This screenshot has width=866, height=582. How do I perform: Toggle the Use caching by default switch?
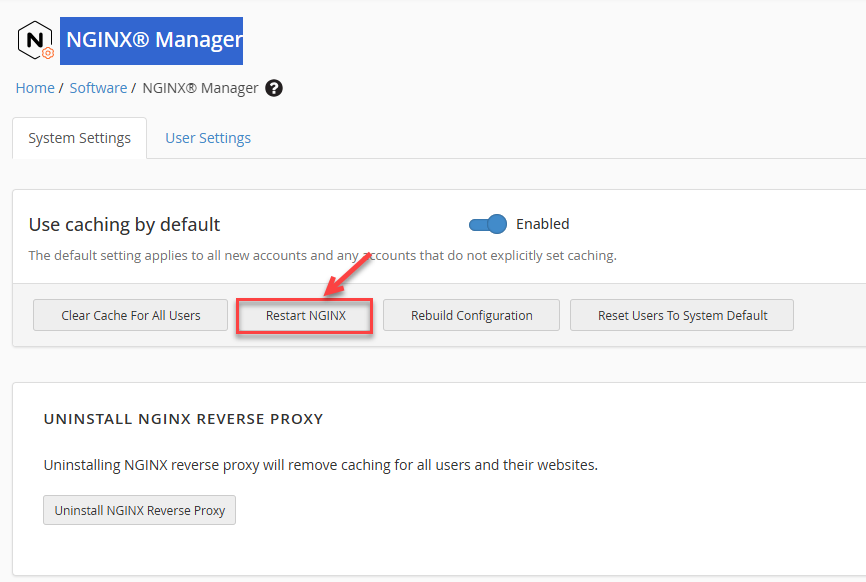488,224
